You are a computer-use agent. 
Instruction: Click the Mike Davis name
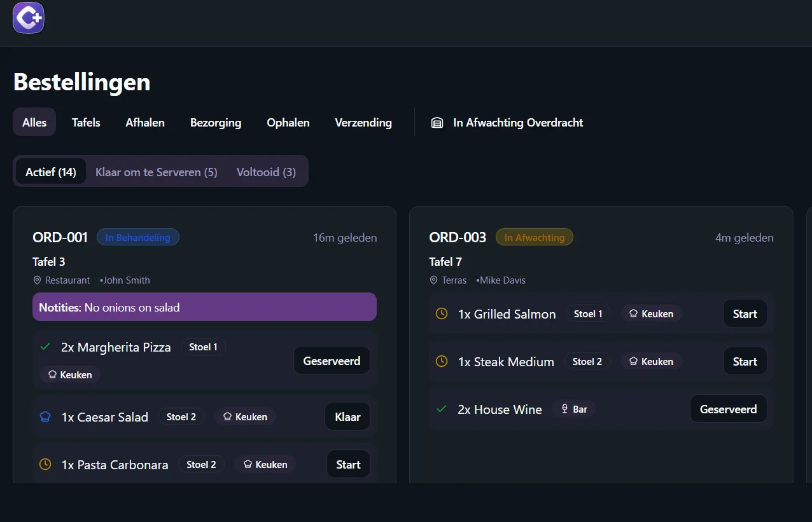503,280
